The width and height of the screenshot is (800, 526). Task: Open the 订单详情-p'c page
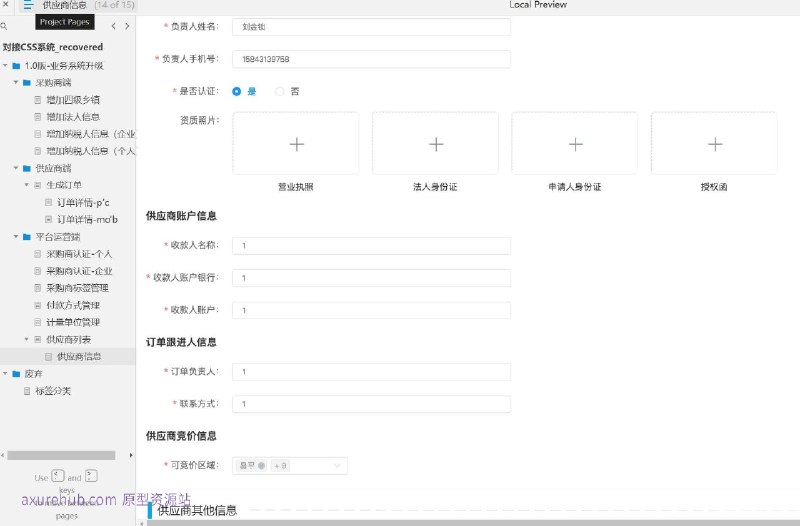coord(83,203)
